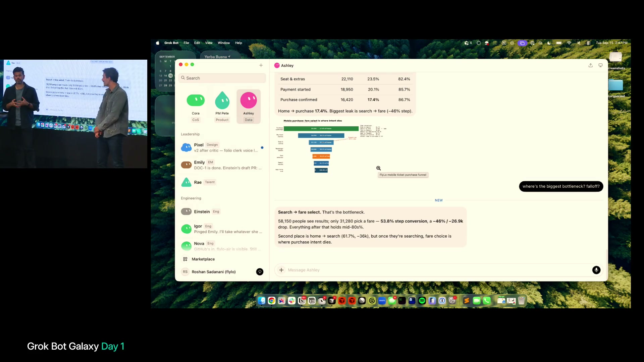
Task: Open the Screenshots item on the desktop
Action: (616, 61)
